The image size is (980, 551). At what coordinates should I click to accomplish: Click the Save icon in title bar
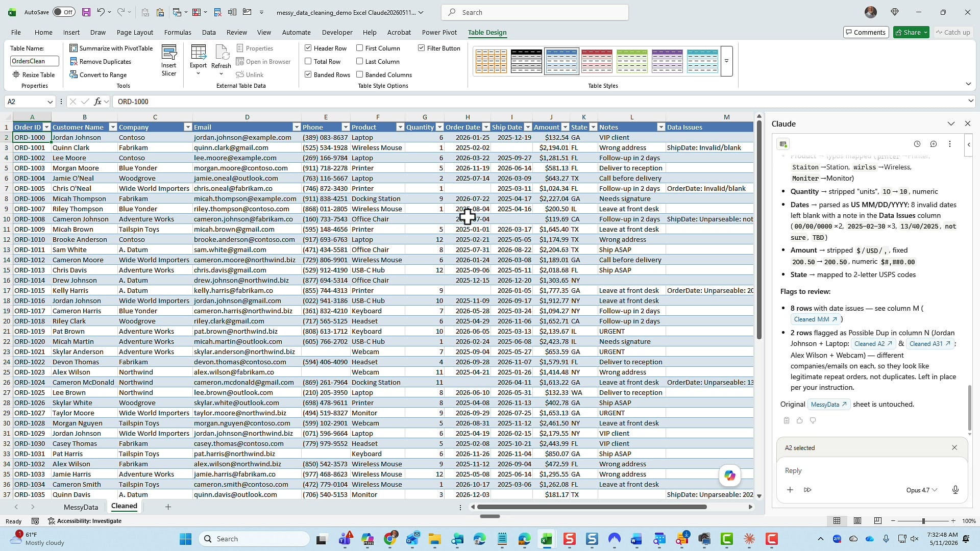pyautogui.click(x=86, y=12)
